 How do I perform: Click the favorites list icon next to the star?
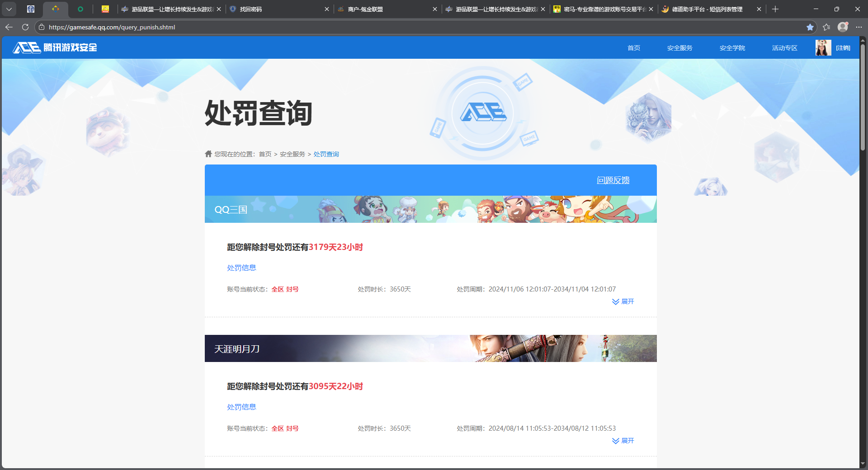coord(826,27)
